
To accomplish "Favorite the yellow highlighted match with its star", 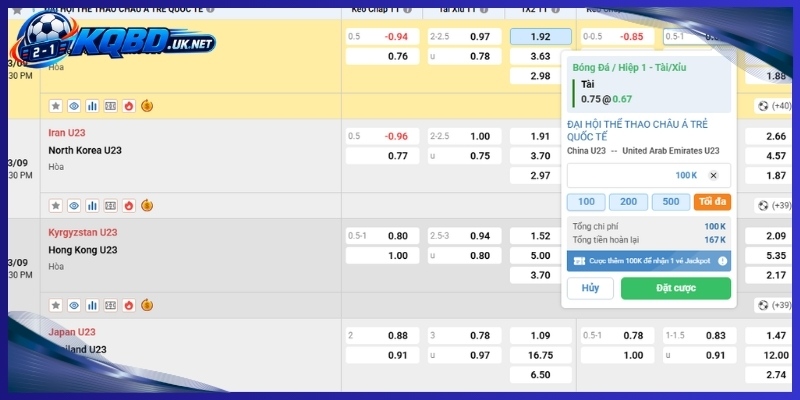I will 56,106.
